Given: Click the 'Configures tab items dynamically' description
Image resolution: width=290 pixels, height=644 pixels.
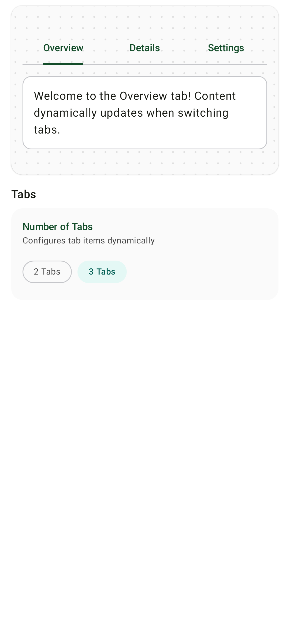Looking at the screenshot, I should click(89, 240).
